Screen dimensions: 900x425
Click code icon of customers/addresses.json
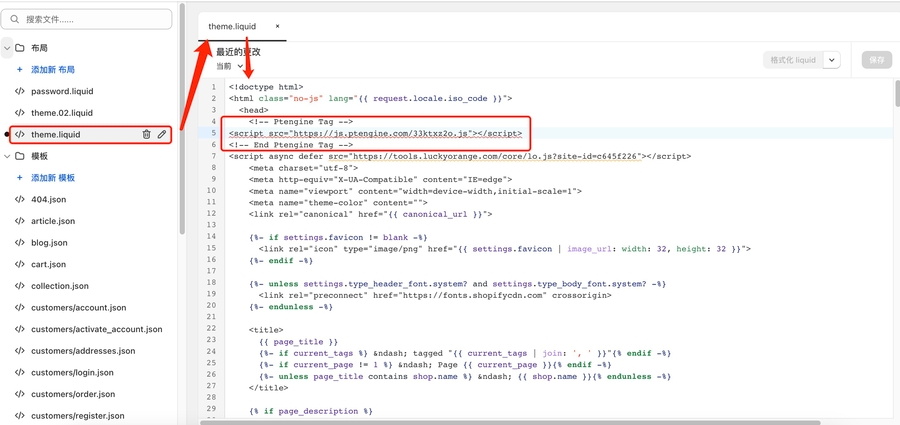tap(20, 351)
